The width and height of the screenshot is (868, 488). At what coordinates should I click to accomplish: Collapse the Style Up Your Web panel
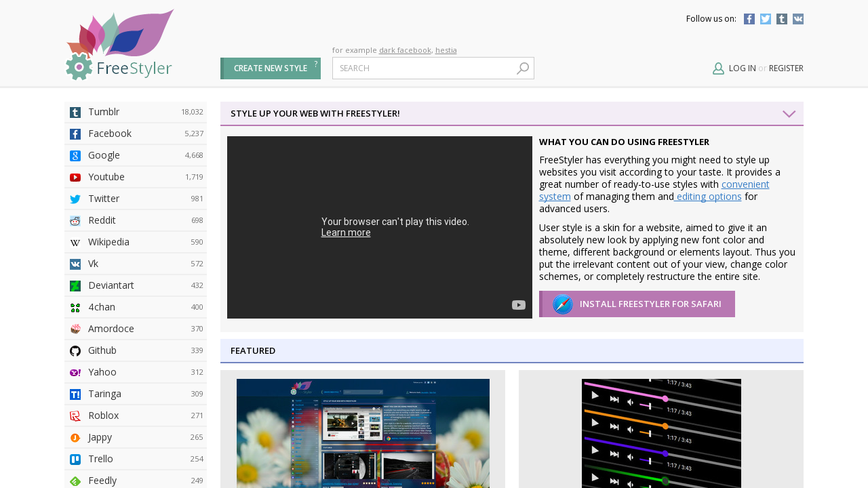click(789, 114)
